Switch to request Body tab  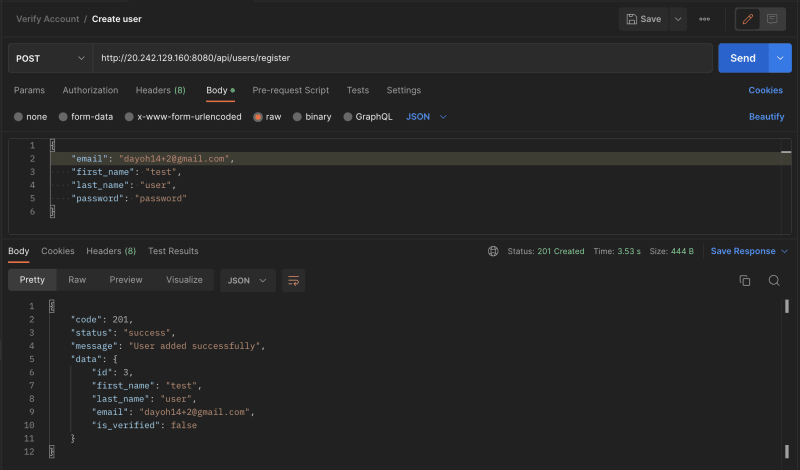coord(220,90)
